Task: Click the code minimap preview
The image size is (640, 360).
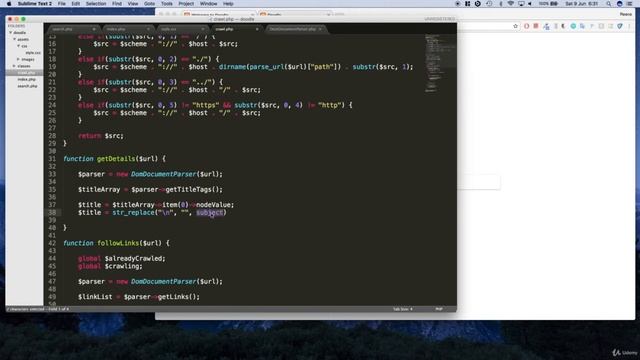Action: coord(440,63)
